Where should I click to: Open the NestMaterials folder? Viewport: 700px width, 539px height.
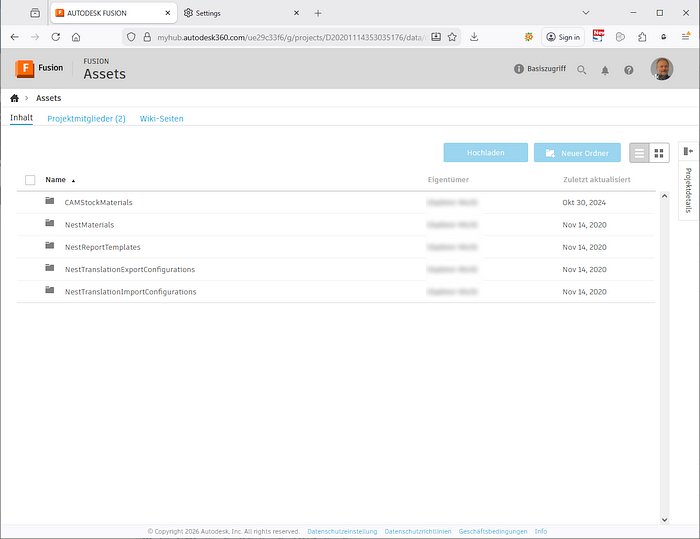pos(89,225)
